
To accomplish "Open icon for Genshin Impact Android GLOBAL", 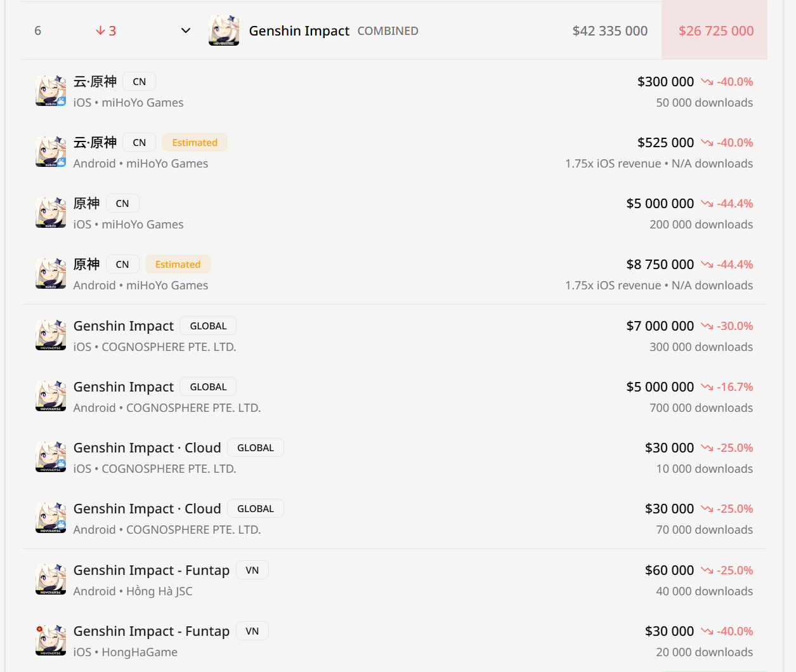I will click(51, 396).
